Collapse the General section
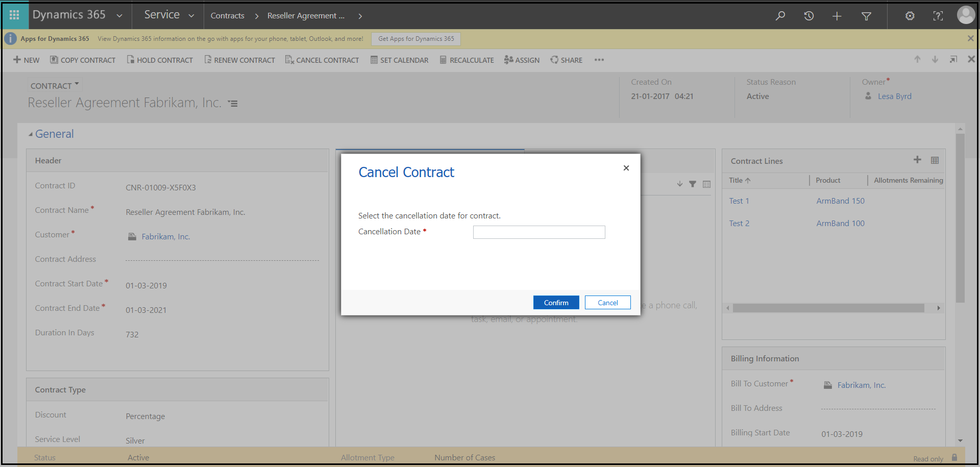 click(x=31, y=134)
